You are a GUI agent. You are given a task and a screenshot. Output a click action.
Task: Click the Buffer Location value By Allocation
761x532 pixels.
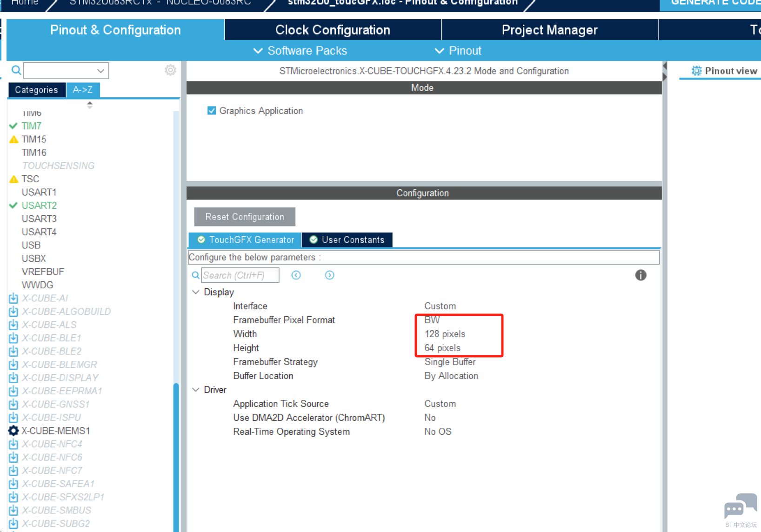click(451, 376)
